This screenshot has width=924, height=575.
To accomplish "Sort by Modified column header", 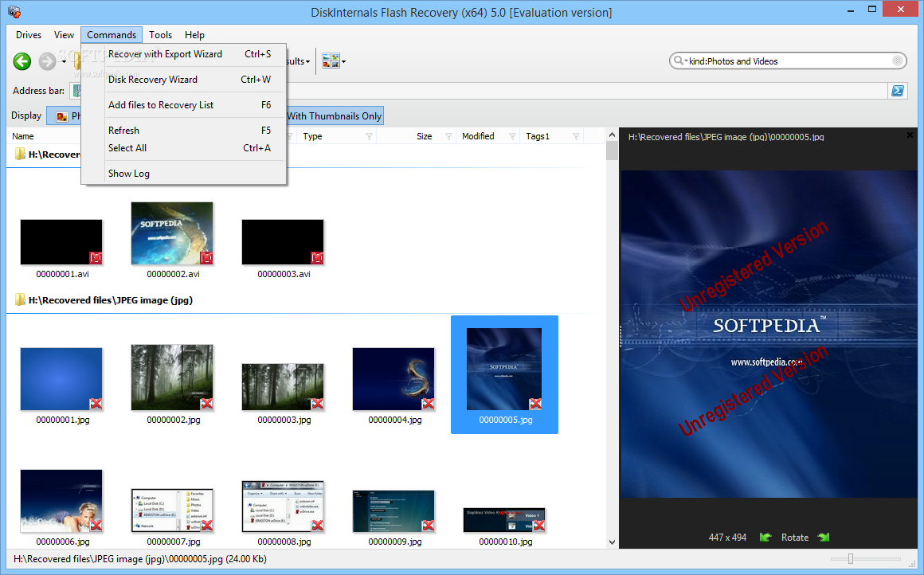I will coord(478,136).
